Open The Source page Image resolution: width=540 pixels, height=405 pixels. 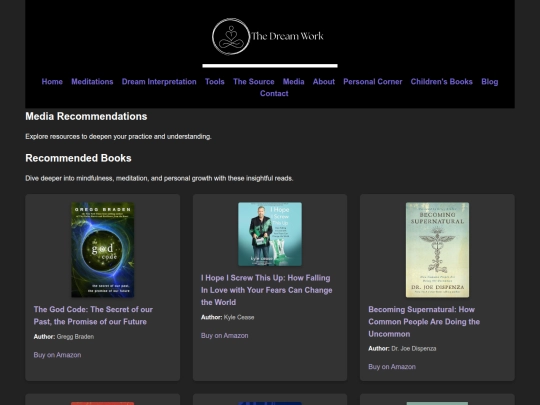pyautogui.click(x=254, y=82)
